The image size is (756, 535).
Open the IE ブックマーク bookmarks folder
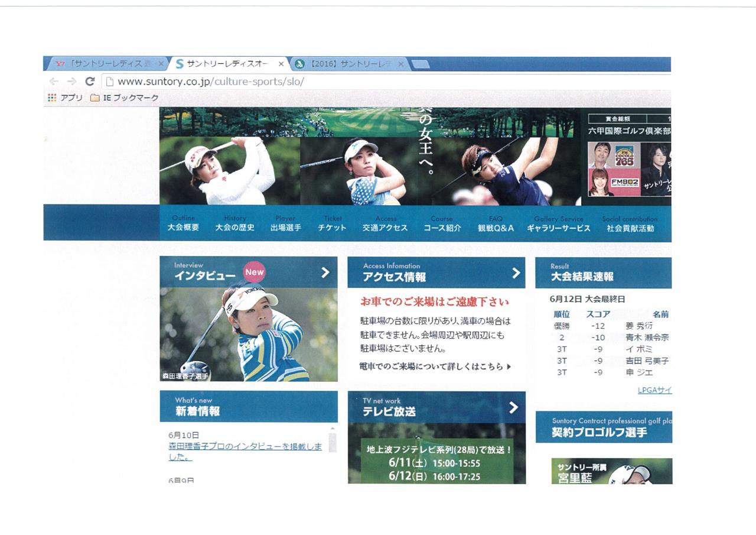124,98
